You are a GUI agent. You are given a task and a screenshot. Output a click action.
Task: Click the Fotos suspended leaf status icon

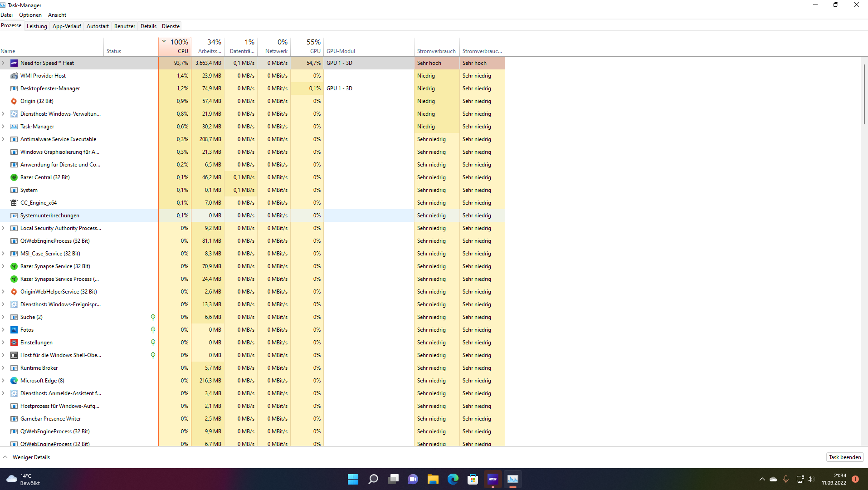coord(153,330)
